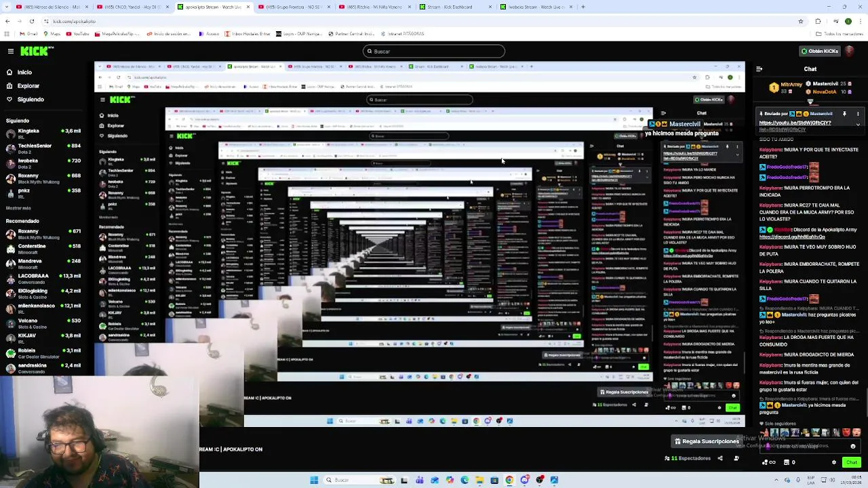Select Volcano channel from recommended list
Viewport: 868px width, 488px height.
(43, 323)
